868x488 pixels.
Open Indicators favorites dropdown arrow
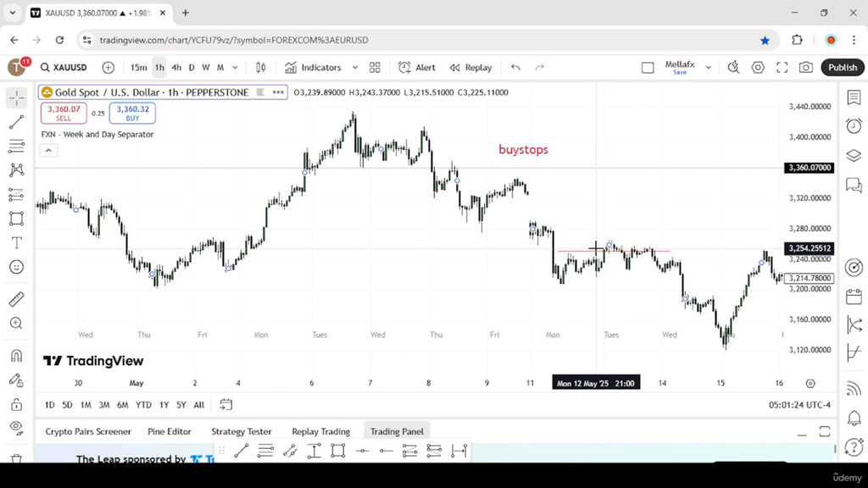pos(355,68)
